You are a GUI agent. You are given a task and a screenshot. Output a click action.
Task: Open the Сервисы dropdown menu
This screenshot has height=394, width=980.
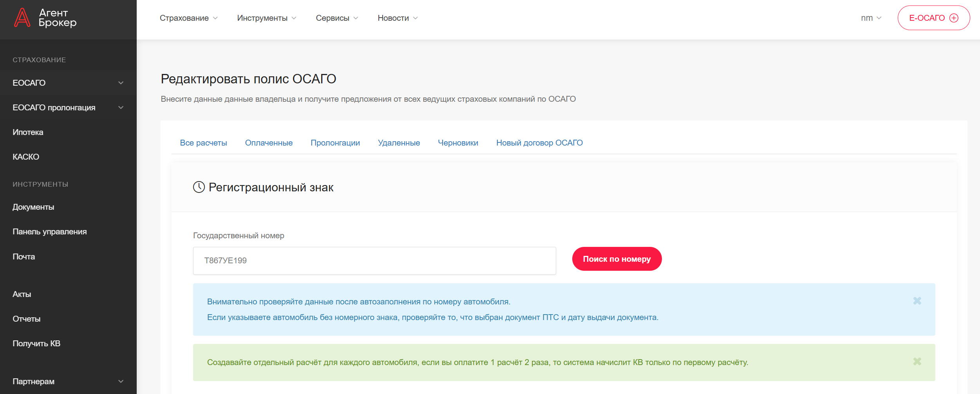tap(336, 18)
